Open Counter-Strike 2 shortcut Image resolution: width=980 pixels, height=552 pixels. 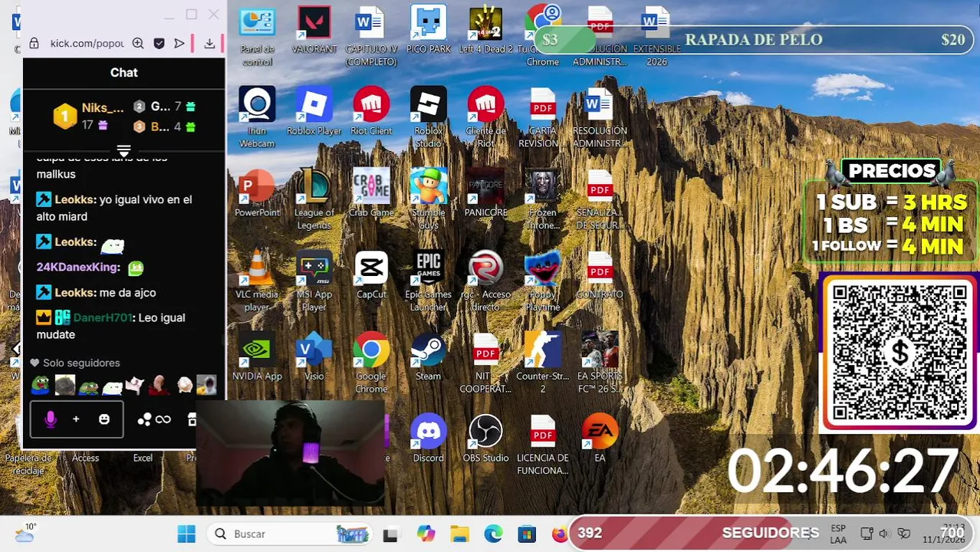[542, 362]
